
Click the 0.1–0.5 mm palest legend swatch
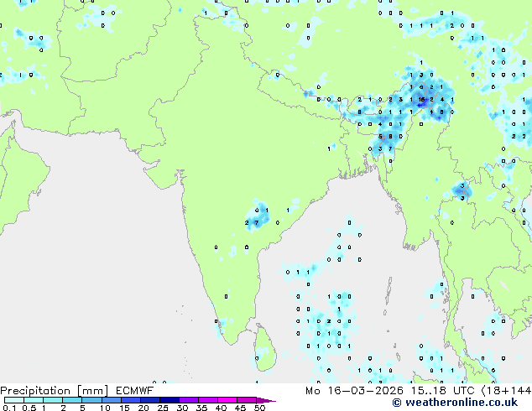(x=14, y=400)
